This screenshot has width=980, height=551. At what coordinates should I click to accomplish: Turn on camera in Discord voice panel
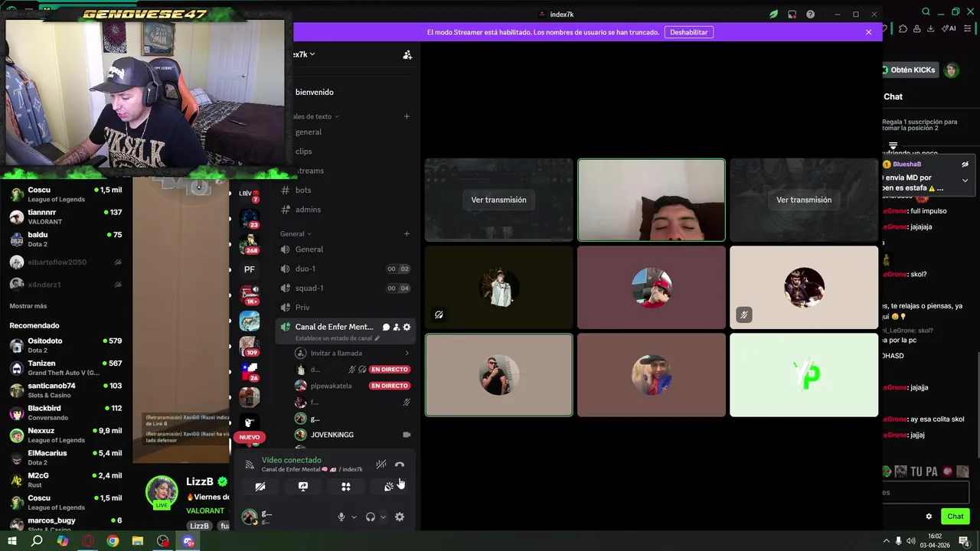click(260, 486)
